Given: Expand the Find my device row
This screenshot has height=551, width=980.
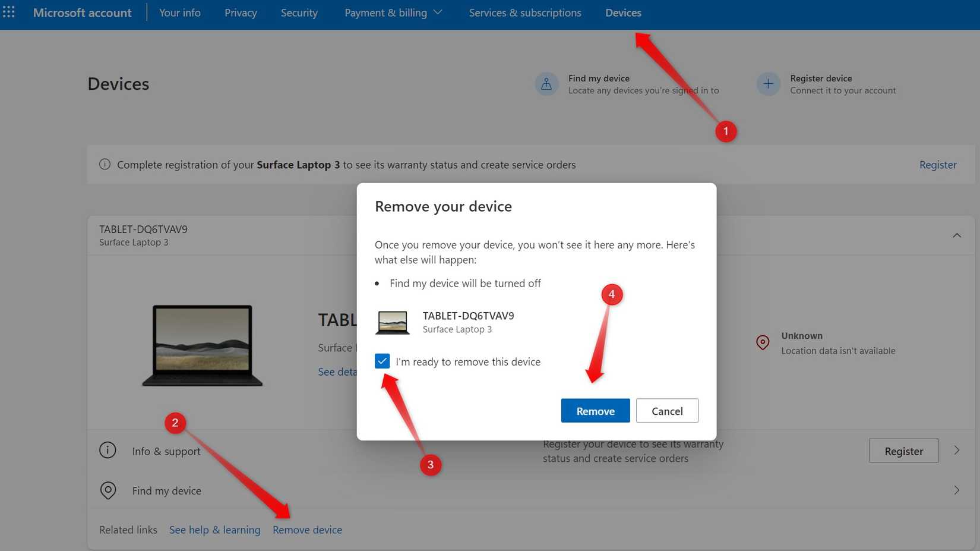Looking at the screenshot, I should pyautogui.click(x=957, y=490).
